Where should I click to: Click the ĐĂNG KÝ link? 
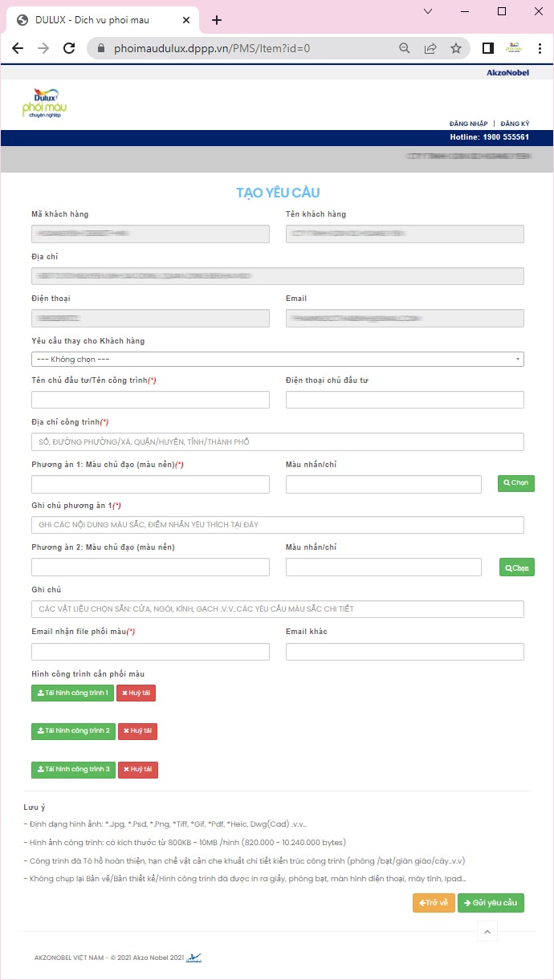(x=515, y=124)
